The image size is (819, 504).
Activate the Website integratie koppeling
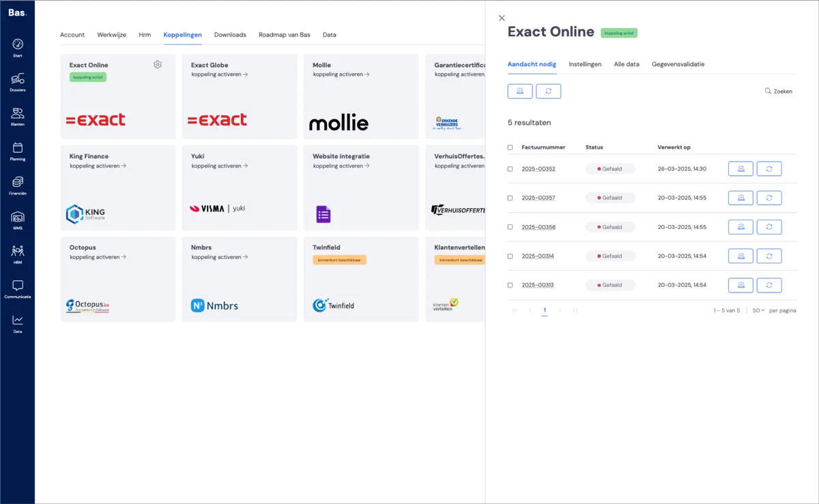tap(341, 166)
